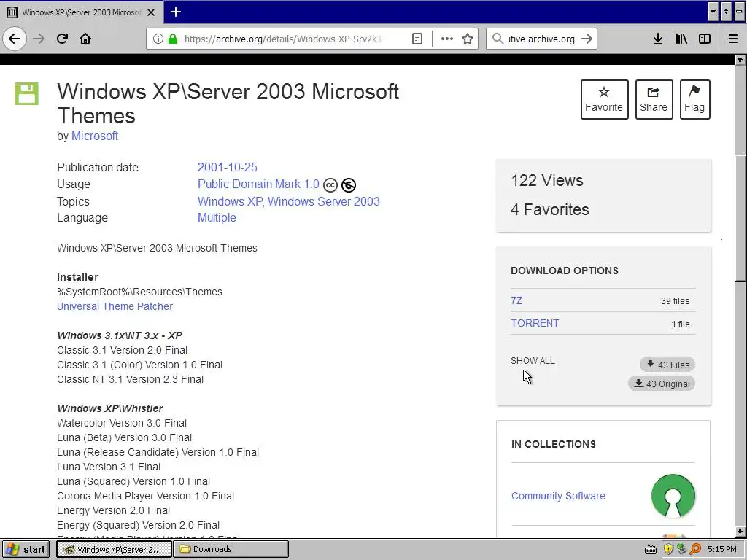Click the vertical scrollbar thumb
The width and height of the screenshot is (747, 560).
(x=740, y=219)
